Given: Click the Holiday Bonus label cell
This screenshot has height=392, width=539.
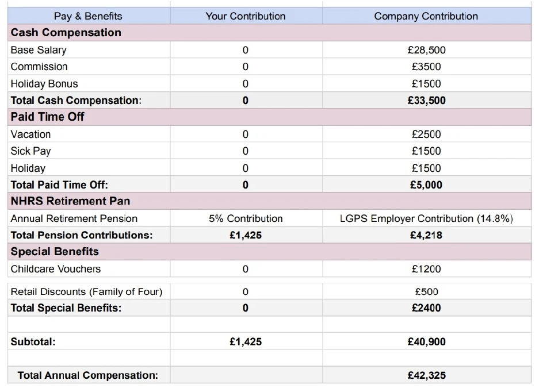Looking at the screenshot, I should click(x=89, y=83).
